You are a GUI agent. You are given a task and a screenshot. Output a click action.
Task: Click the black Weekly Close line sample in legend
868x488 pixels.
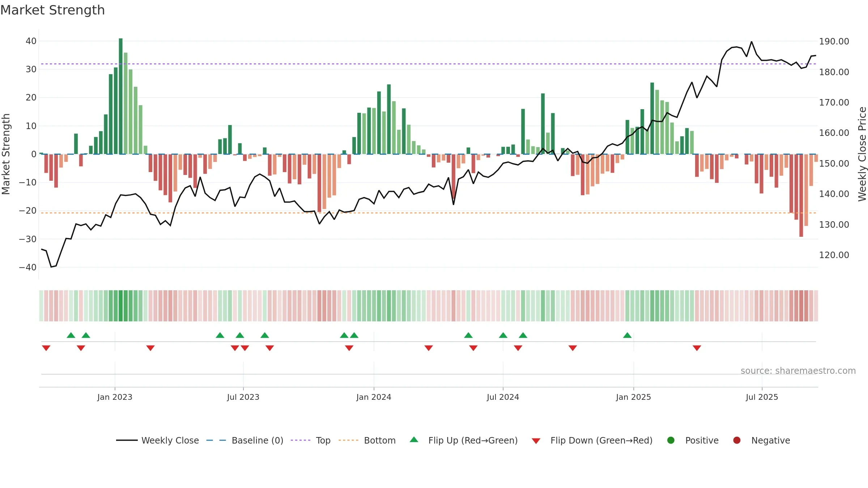coord(127,440)
